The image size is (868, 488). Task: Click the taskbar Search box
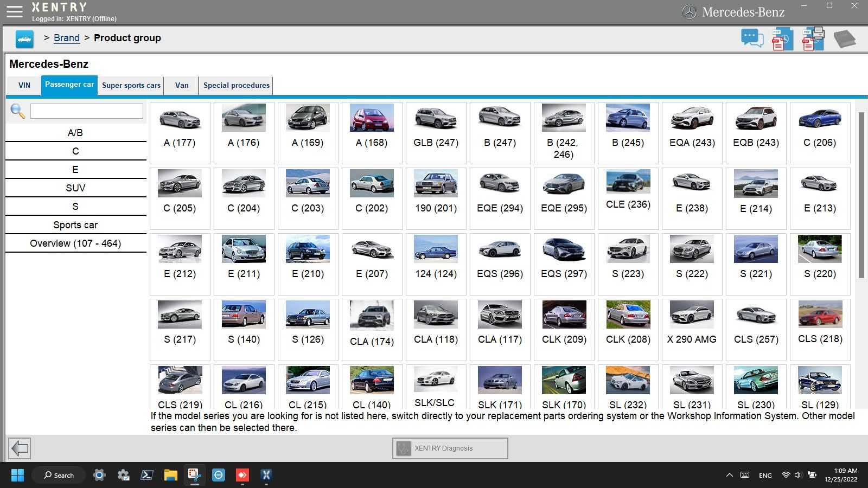pyautogui.click(x=59, y=475)
